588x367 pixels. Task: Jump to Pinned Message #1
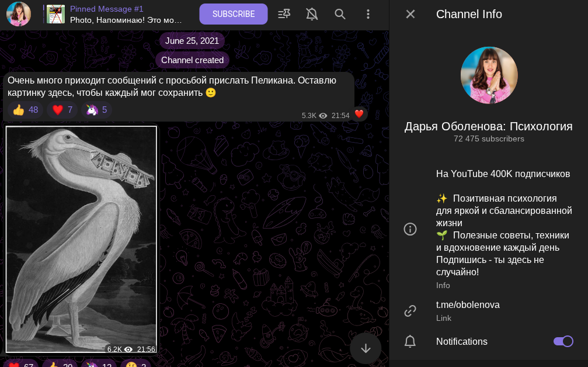click(x=126, y=14)
